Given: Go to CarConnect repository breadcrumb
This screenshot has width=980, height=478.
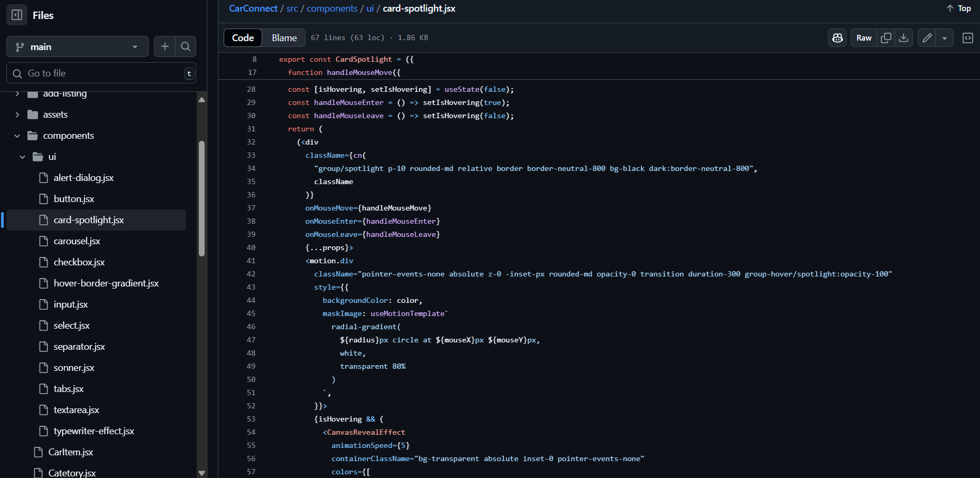Looking at the screenshot, I should pos(253,8).
